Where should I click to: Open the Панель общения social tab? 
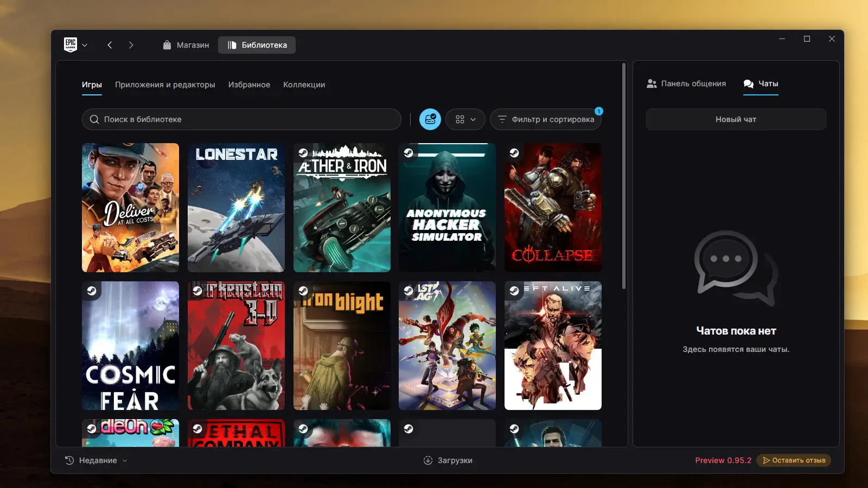coord(686,84)
